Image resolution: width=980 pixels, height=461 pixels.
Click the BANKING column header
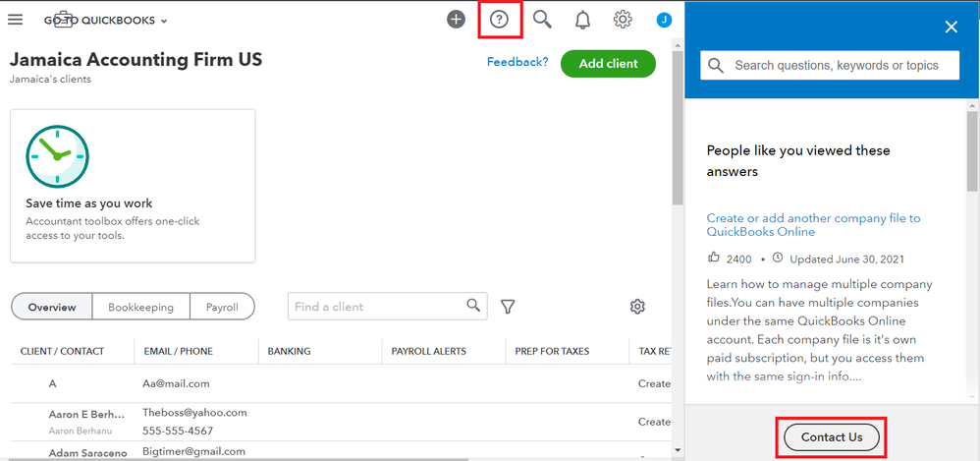coord(289,351)
